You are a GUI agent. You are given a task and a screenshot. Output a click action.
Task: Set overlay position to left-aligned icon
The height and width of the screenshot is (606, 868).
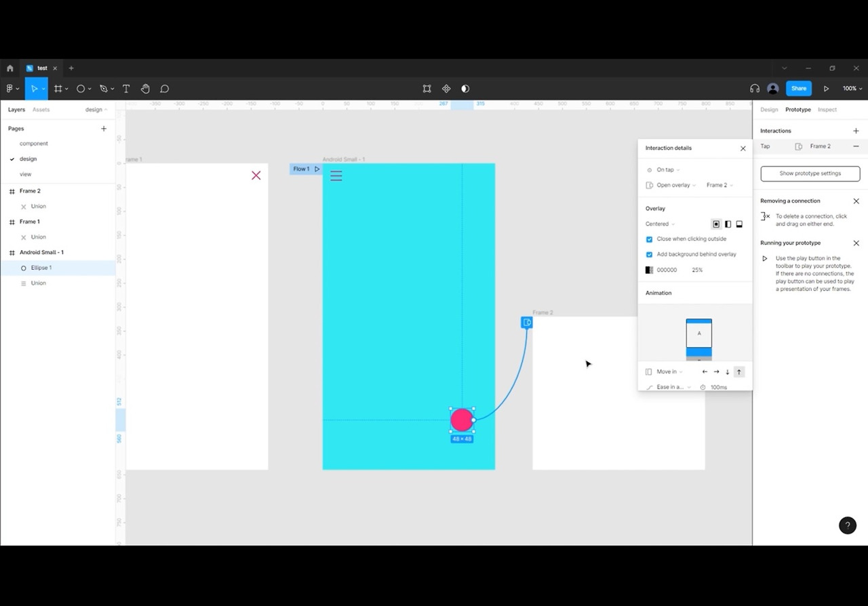728,224
